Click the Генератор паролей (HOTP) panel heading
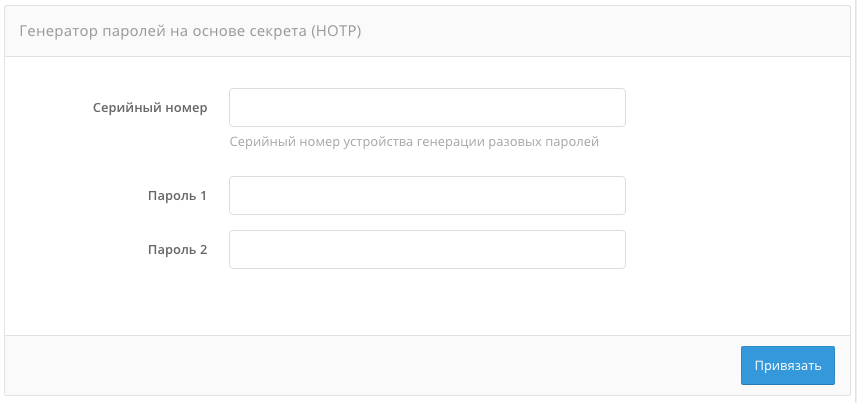The width and height of the screenshot is (857, 403). (x=190, y=31)
